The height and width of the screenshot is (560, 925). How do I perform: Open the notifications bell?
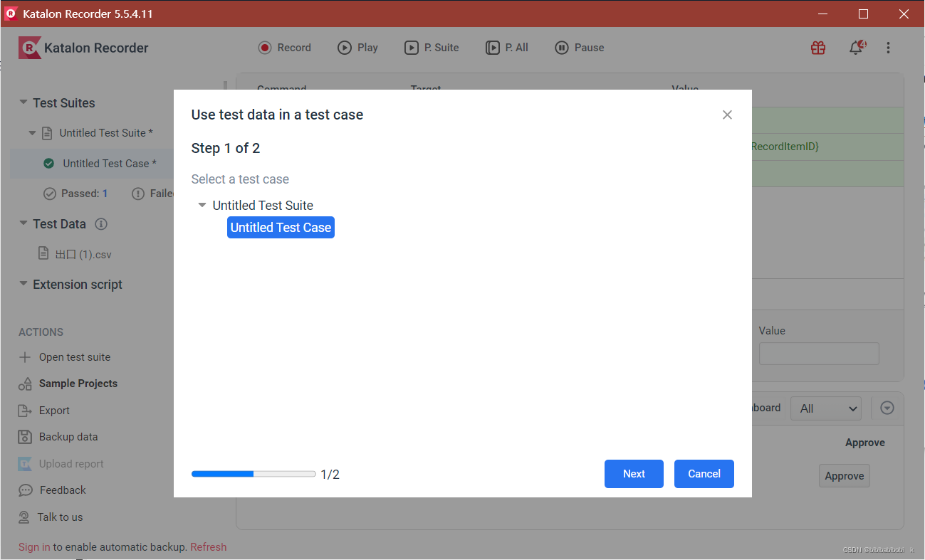click(857, 48)
